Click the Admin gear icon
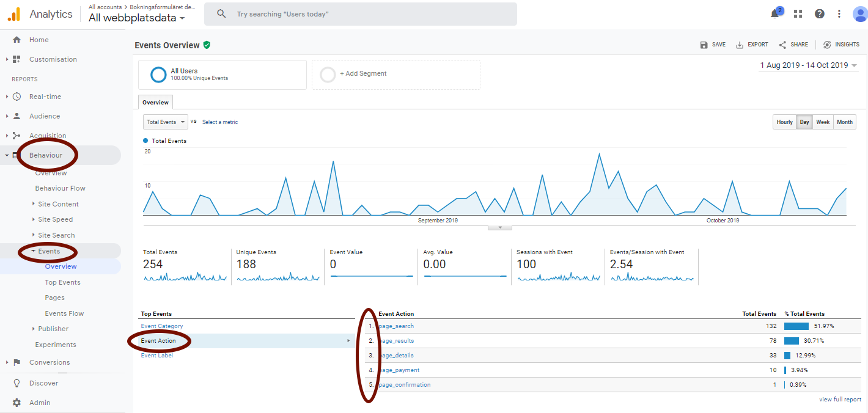Viewport: 868px width, 413px height. pos(17,403)
